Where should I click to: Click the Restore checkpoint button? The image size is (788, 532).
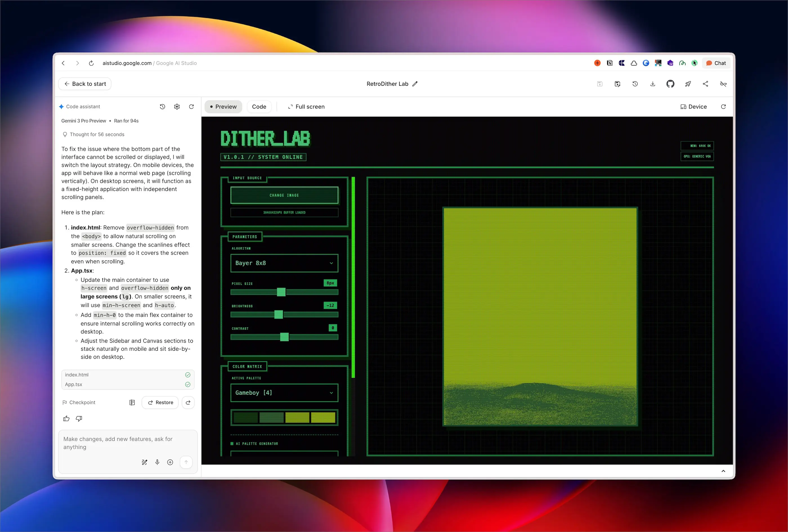coord(160,403)
